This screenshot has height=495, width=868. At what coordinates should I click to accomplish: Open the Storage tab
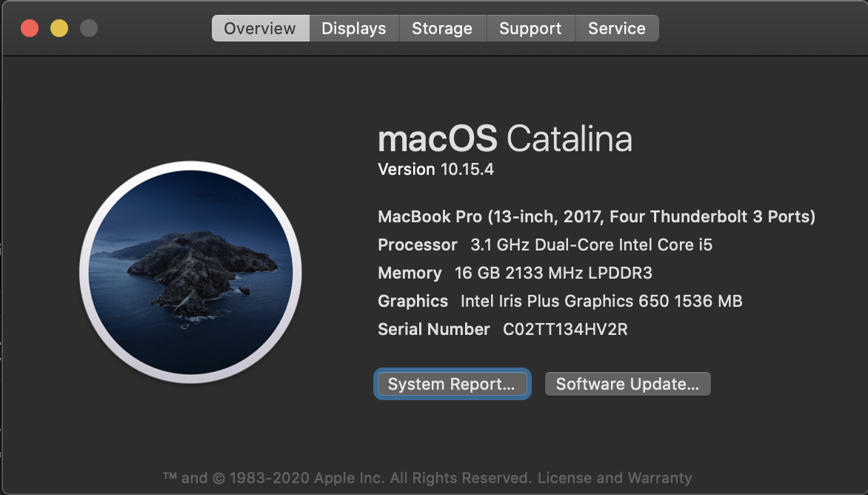[x=442, y=28]
